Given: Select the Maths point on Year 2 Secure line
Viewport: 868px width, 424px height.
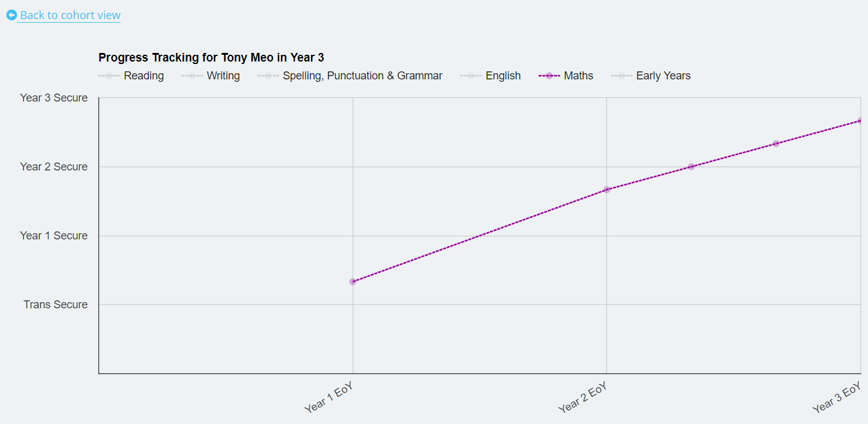Looking at the screenshot, I should click(692, 167).
